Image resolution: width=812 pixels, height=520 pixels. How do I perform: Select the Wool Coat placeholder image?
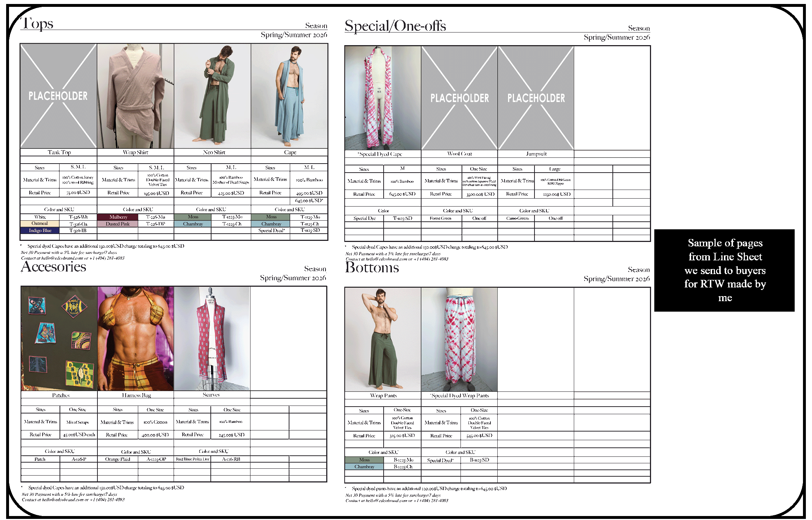point(459,97)
